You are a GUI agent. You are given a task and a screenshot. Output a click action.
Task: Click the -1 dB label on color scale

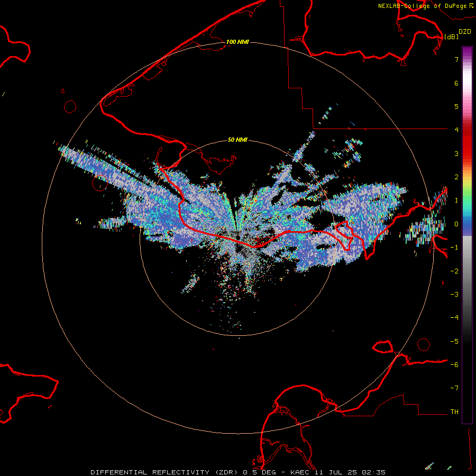click(454, 248)
